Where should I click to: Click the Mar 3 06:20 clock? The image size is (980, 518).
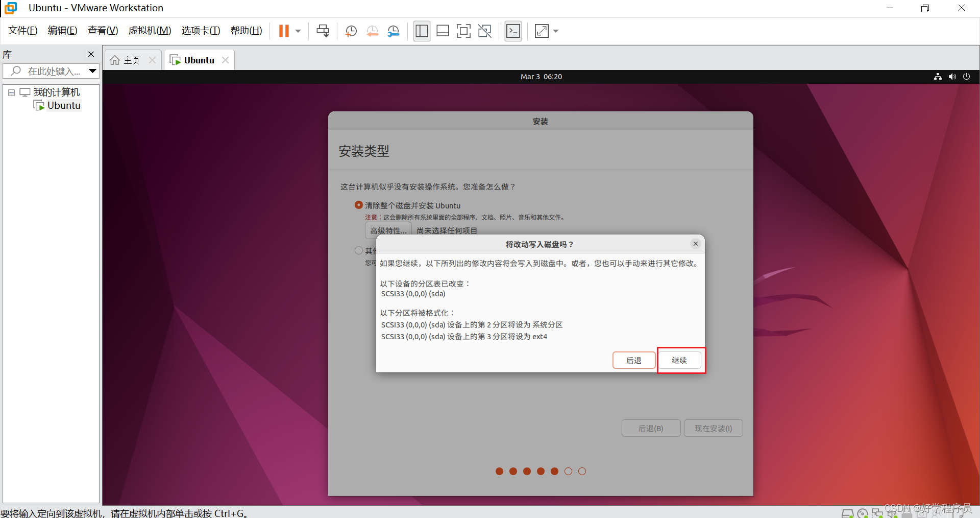coord(541,77)
